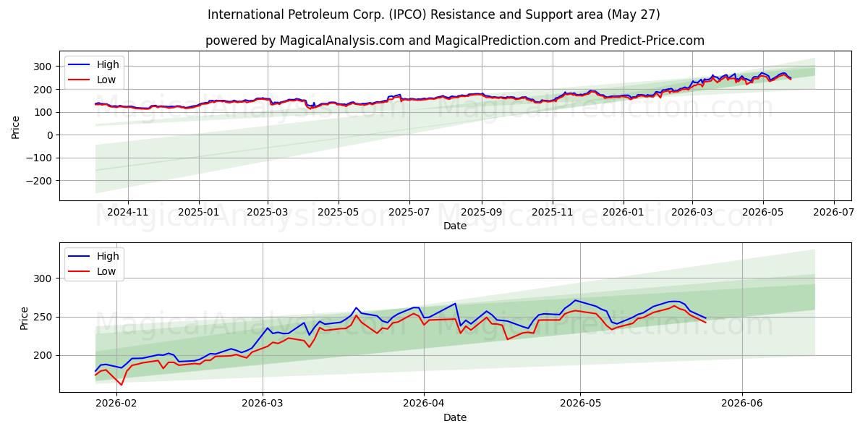The width and height of the screenshot is (868, 434).
Task: Click the 2026-04 tick label on bottom chart
Action: click(x=423, y=404)
